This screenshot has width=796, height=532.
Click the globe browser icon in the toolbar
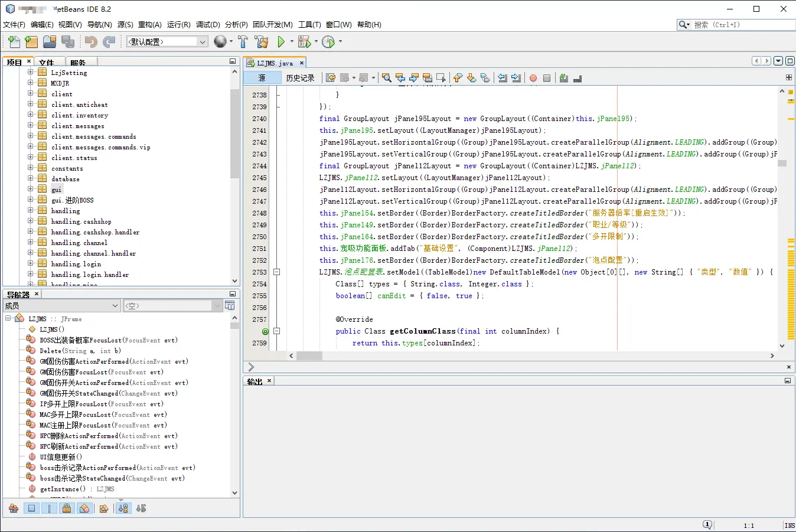[220, 41]
